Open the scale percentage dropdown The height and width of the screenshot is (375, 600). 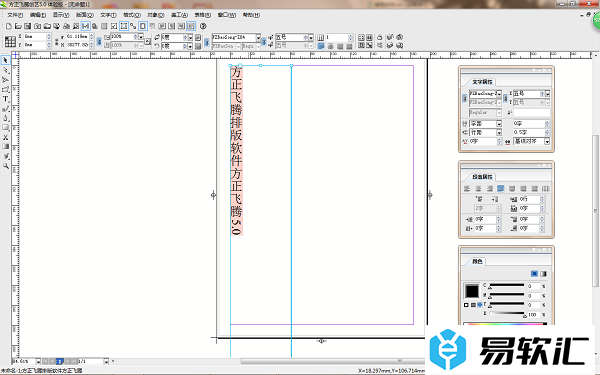click(x=141, y=37)
